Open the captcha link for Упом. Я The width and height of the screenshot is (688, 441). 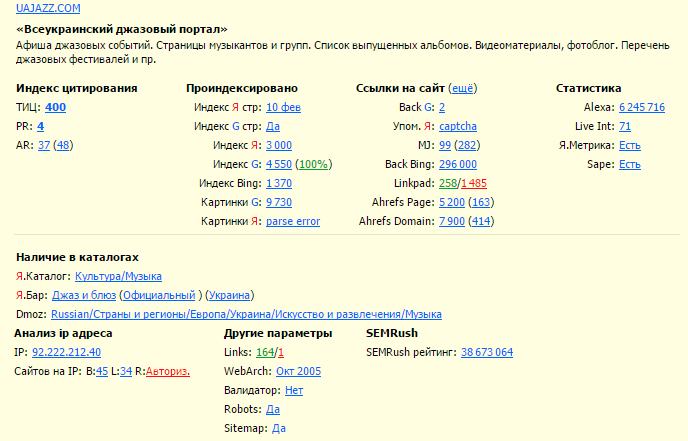[x=458, y=126]
